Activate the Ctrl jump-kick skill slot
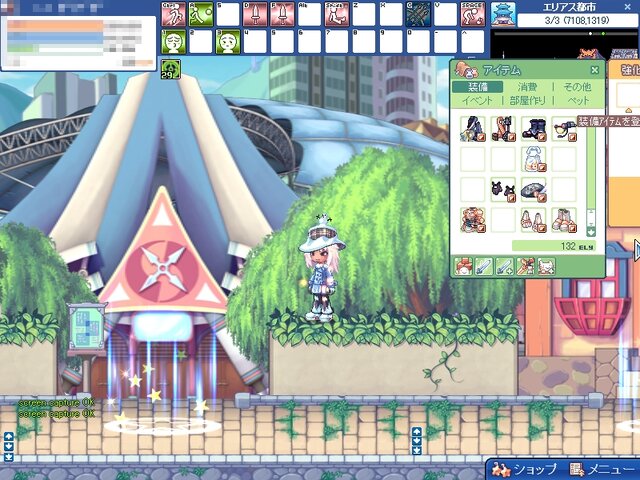The height and width of the screenshot is (480, 640). [x=173, y=15]
